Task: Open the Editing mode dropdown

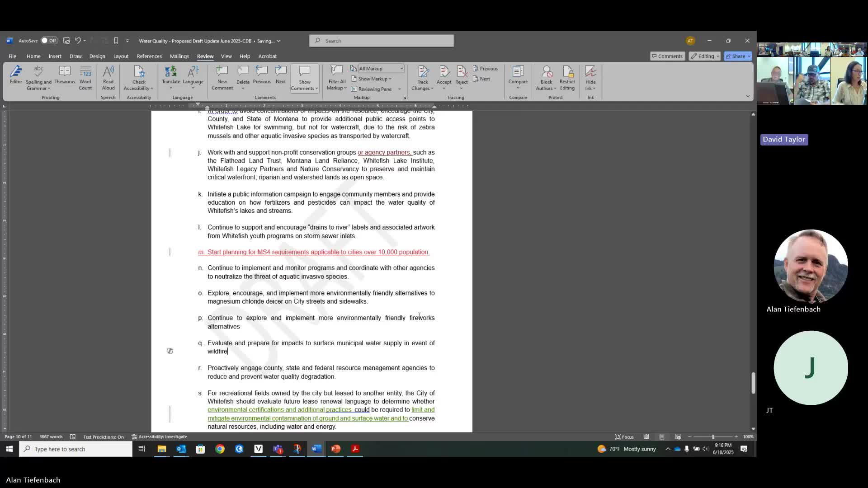Action: coord(704,56)
